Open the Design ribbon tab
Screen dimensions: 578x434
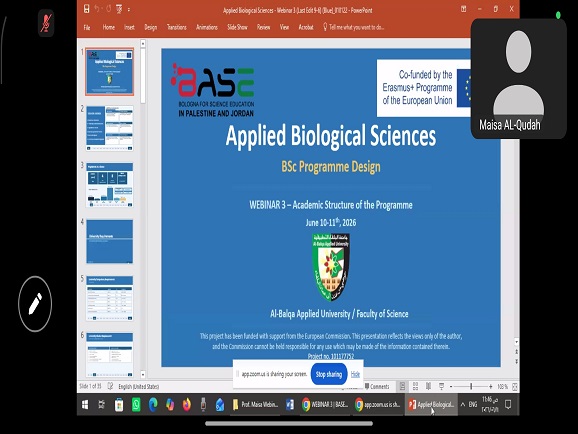pos(150,27)
